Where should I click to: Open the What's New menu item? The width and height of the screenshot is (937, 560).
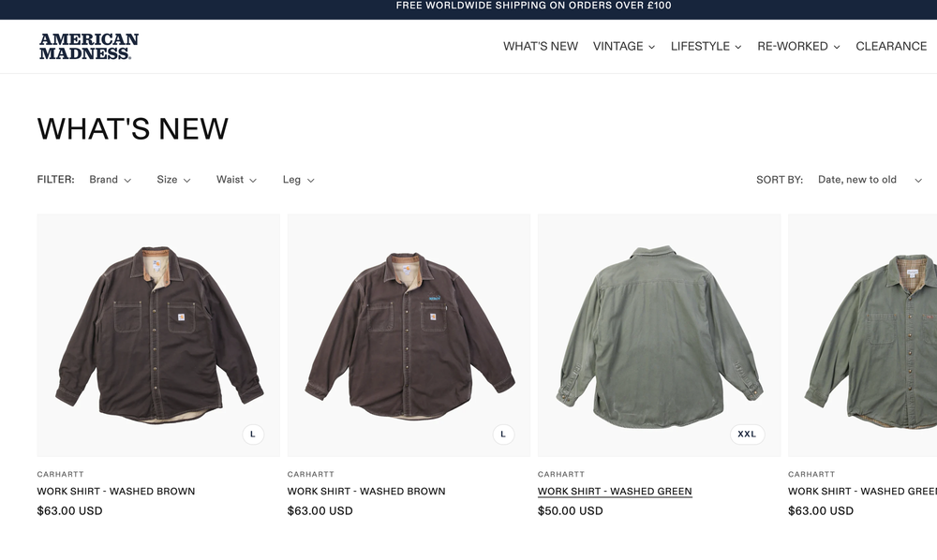point(541,46)
